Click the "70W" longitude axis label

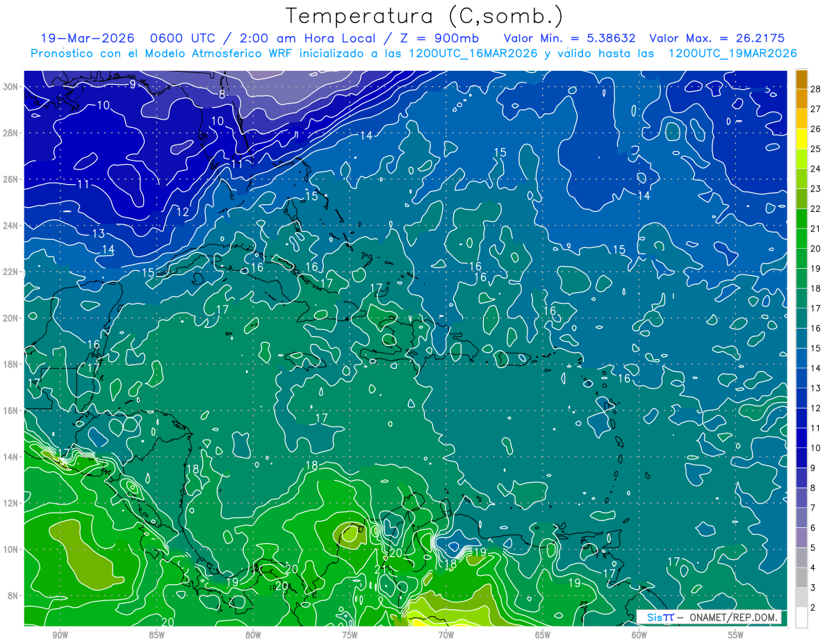pyautogui.click(x=446, y=635)
